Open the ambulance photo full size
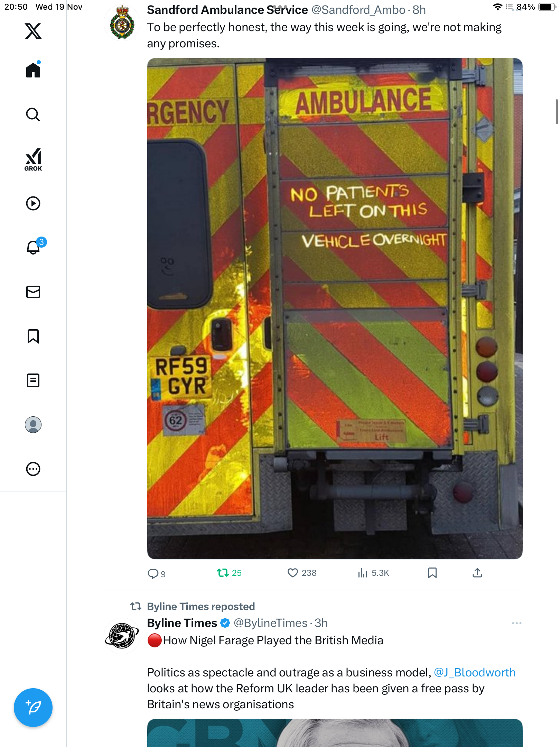The image size is (560, 747). tap(335, 308)
